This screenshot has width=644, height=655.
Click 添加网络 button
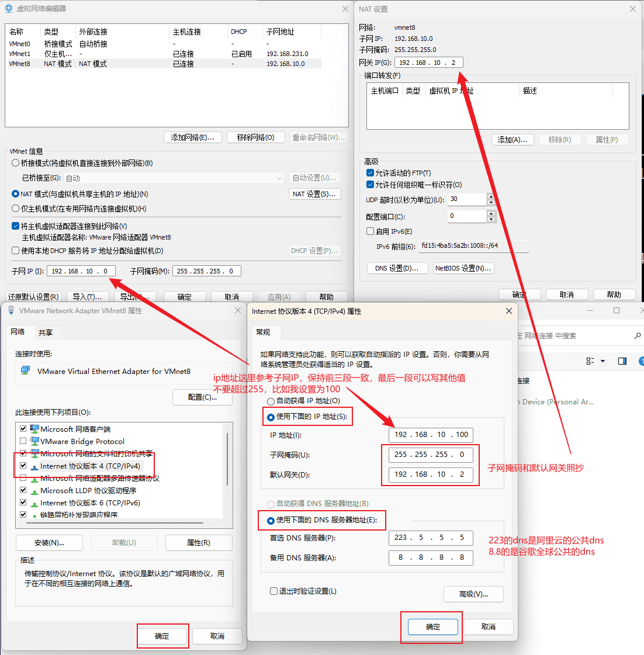192,137
